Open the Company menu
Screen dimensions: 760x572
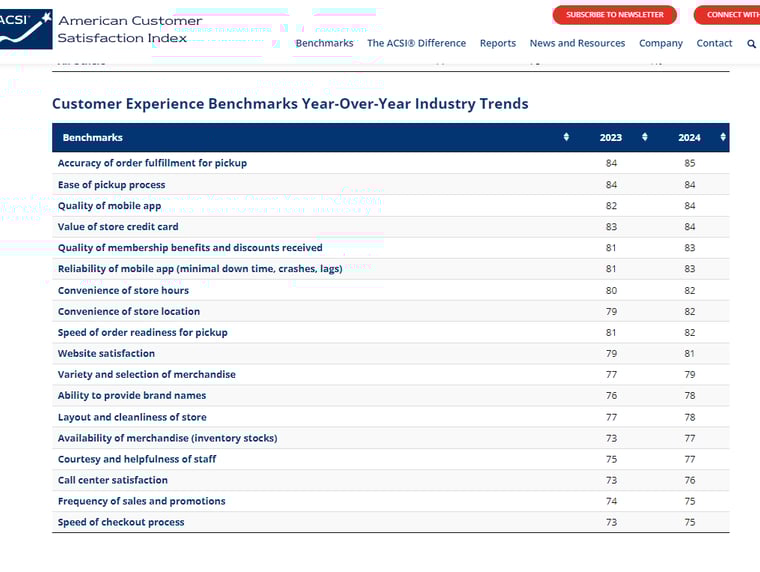click(x=661, y=43)
